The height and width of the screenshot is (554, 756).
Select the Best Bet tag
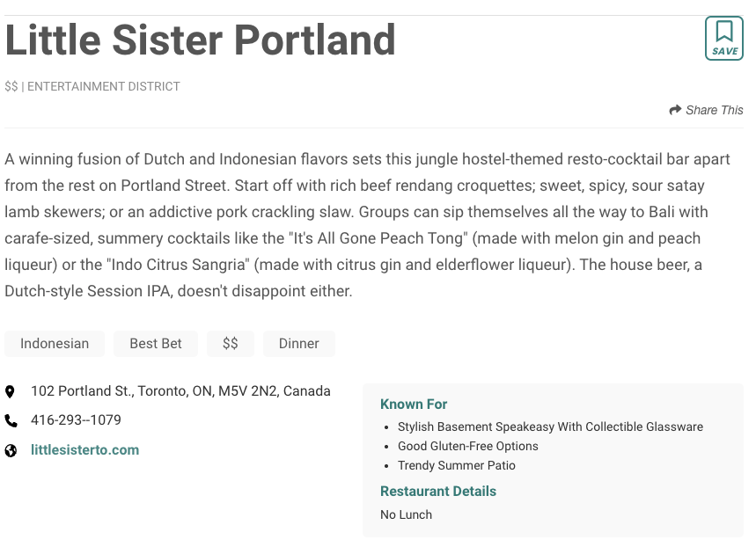tap(156, 344)
